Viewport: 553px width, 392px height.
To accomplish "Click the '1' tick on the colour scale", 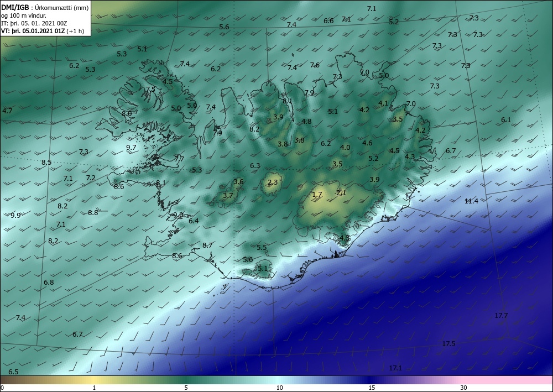I will [94, 388].
